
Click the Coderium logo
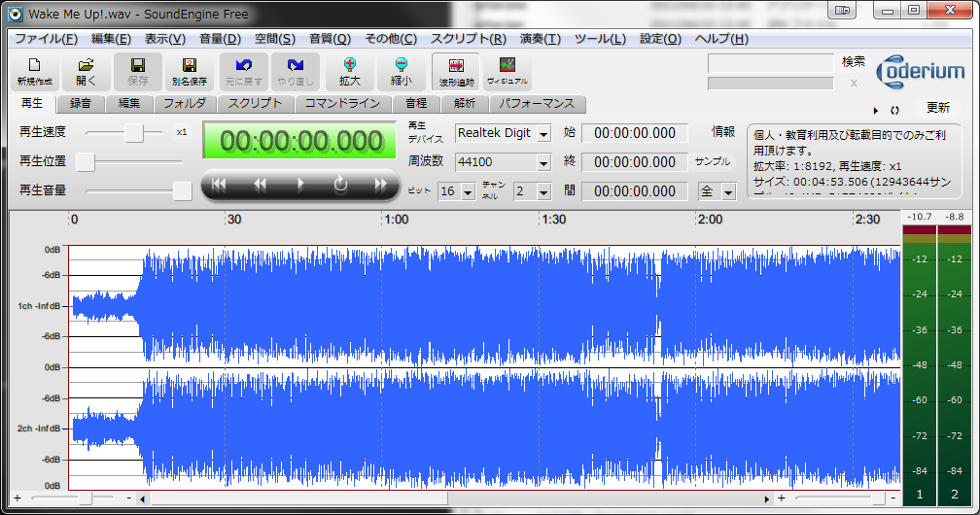[x=921, y=72]
